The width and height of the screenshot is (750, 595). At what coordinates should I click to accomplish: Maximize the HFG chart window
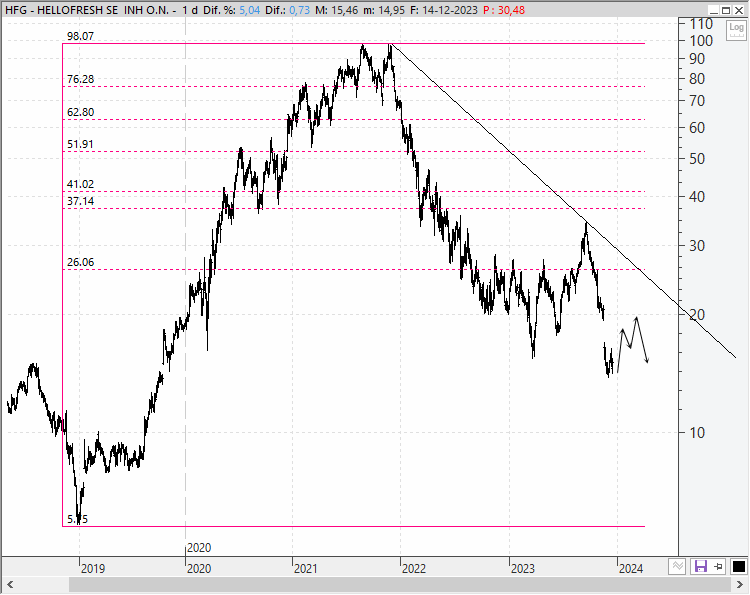[726, 10]
